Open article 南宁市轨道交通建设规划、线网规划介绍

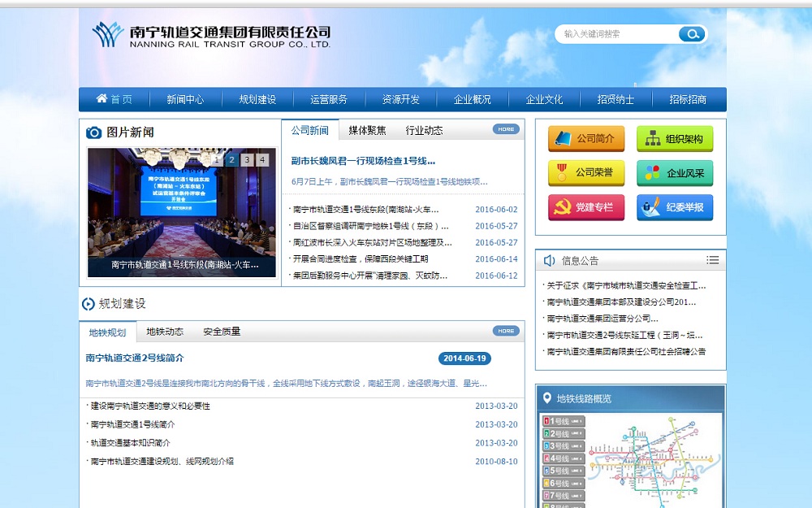(162, 462)
